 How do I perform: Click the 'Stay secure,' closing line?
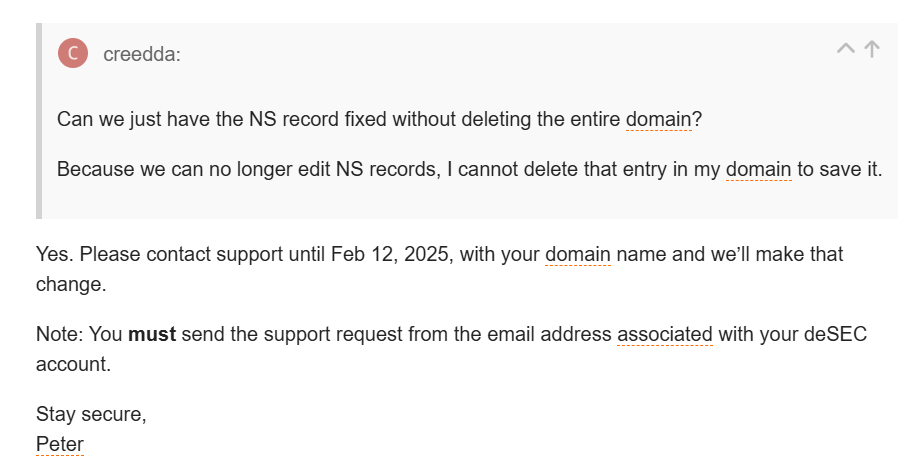91,414
